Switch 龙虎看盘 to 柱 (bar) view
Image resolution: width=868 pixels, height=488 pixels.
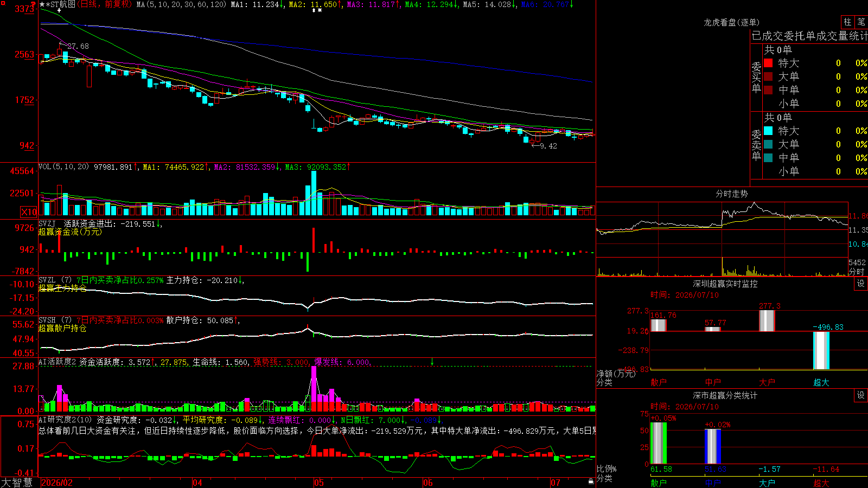(x=847, y=22)
